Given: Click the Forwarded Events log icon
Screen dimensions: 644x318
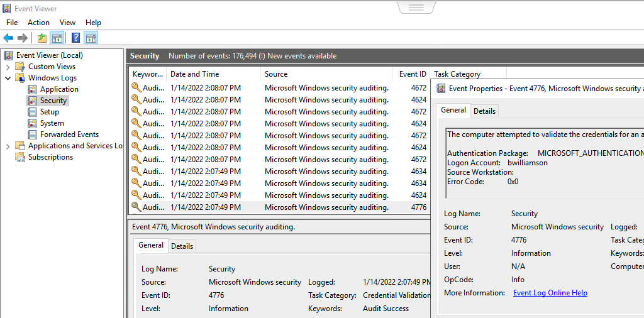Looking at the screenshot, I should 32,134.
